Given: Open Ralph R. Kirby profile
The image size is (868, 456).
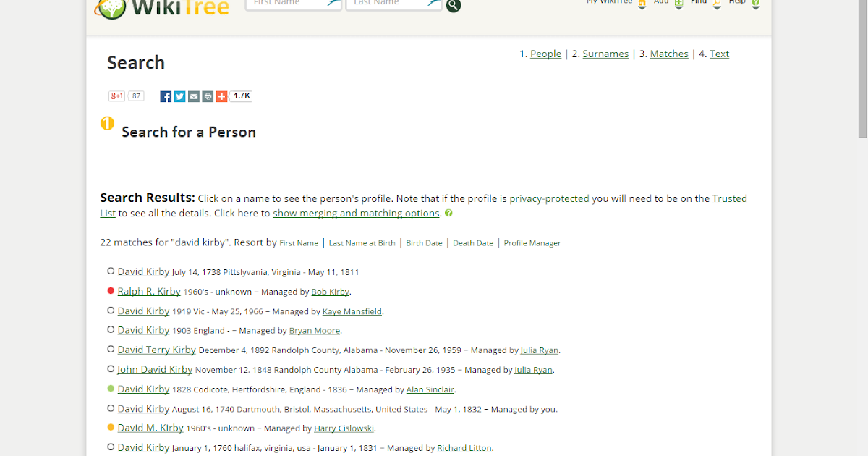Looking at the screenshot, I should (x=149, y=291).
